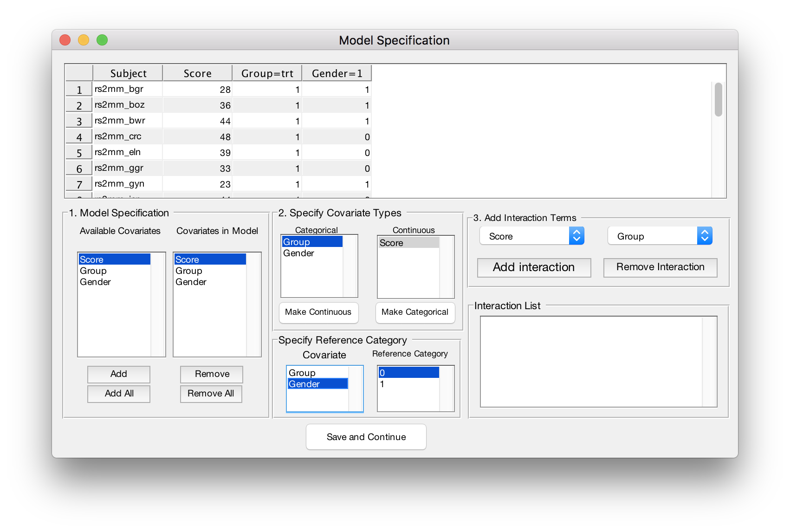This screenshot has height=532, width=790.
Task: Click the Make Continuous button
Action: (318, 312)
